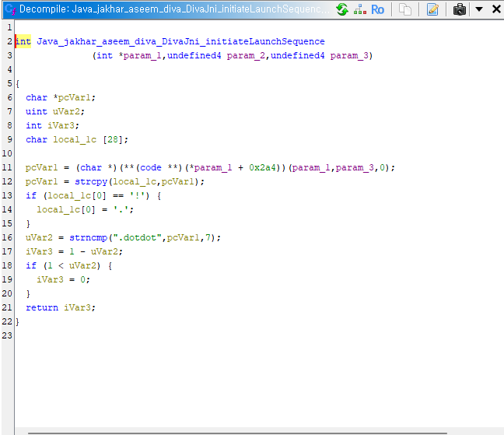Click the horizontal scrollbar at the bottom
Screen dimensions: 504x435
[x=237, y=433]
